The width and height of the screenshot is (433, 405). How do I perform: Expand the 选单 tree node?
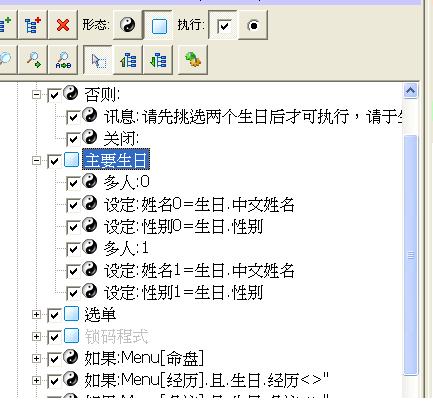click(x=36, y=314)
